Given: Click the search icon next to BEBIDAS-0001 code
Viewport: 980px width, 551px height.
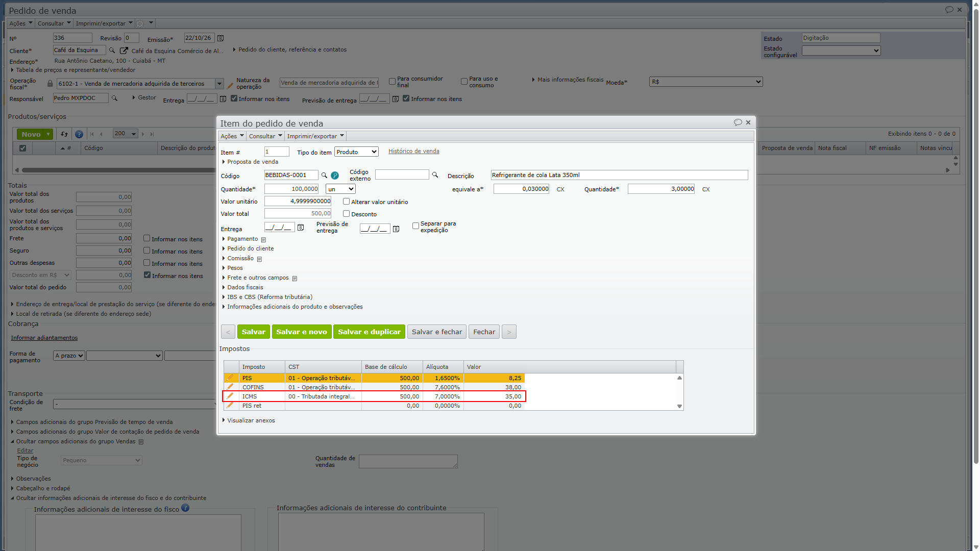Looking at the screenshot, I should [x=324, y=175].
